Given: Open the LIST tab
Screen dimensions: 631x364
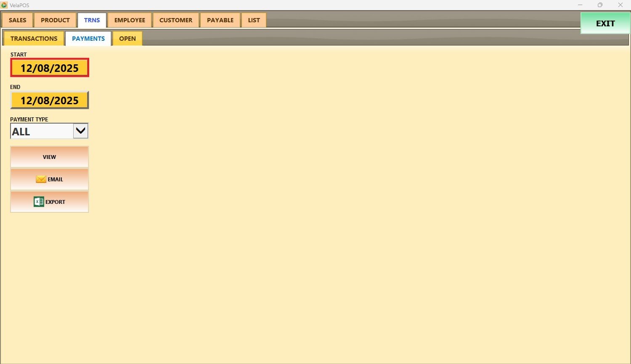Looking at the screenshot, I should [254, 20].
